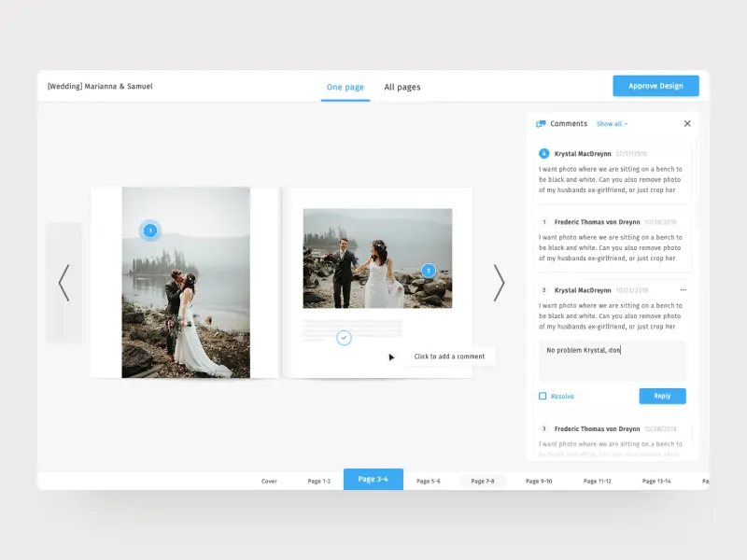Click the name 'Krystal MacDreynn' on top comment
Screen dimensions: 747x560
(x=582, y=154)
